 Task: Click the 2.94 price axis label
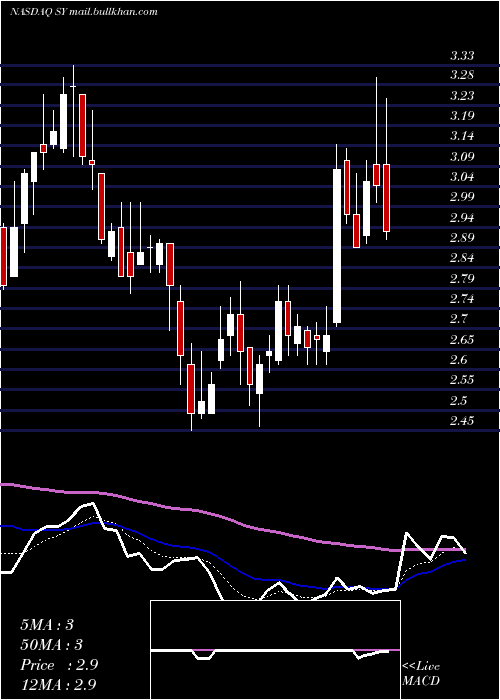(462, 217)
